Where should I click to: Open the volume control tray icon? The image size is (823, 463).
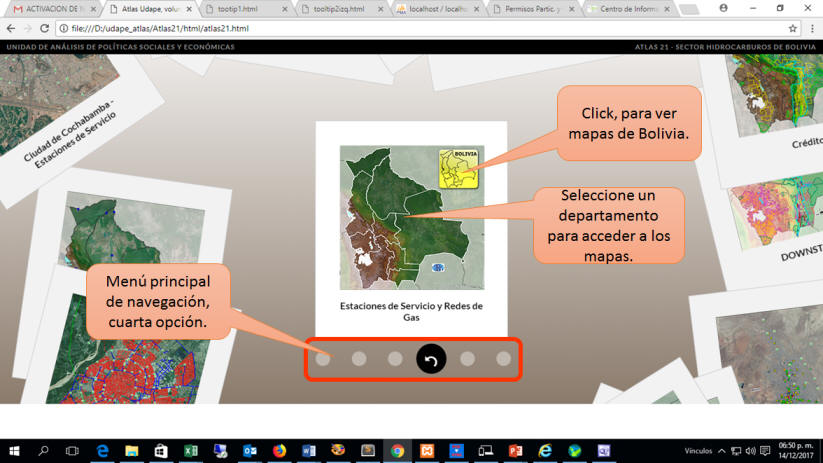click(x=751, y=451)
